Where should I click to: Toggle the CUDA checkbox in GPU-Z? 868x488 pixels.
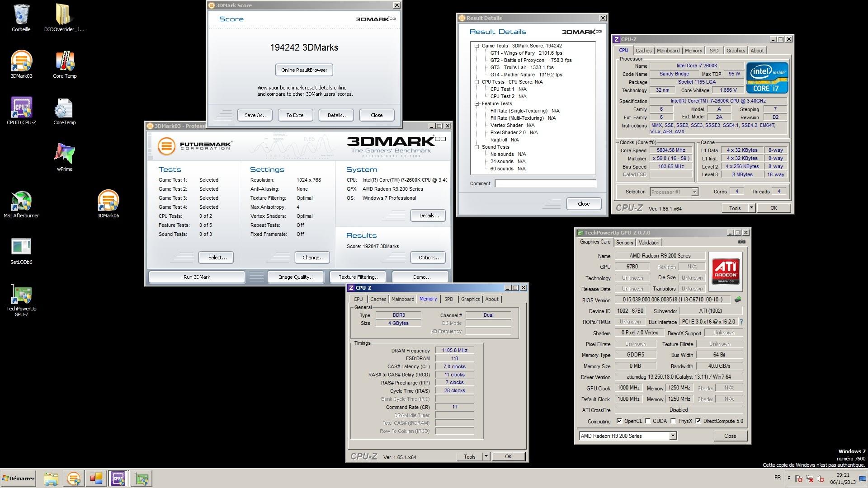[648, 421]
